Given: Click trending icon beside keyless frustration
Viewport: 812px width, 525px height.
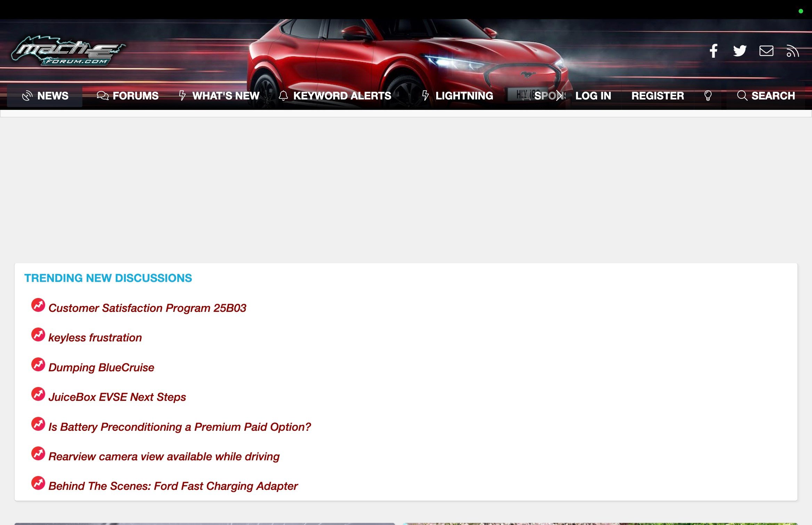Looking at the screenshot, I should coord(38,334).
